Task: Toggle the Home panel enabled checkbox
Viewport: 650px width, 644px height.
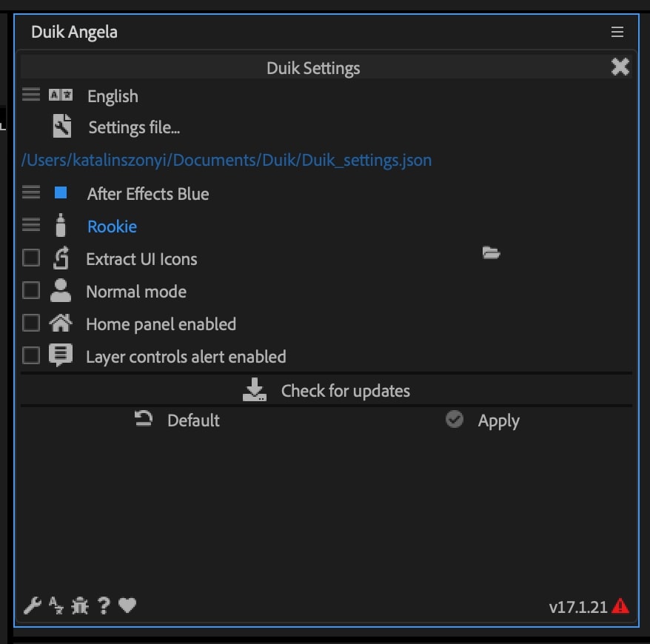Action: (x=31, y=323)
